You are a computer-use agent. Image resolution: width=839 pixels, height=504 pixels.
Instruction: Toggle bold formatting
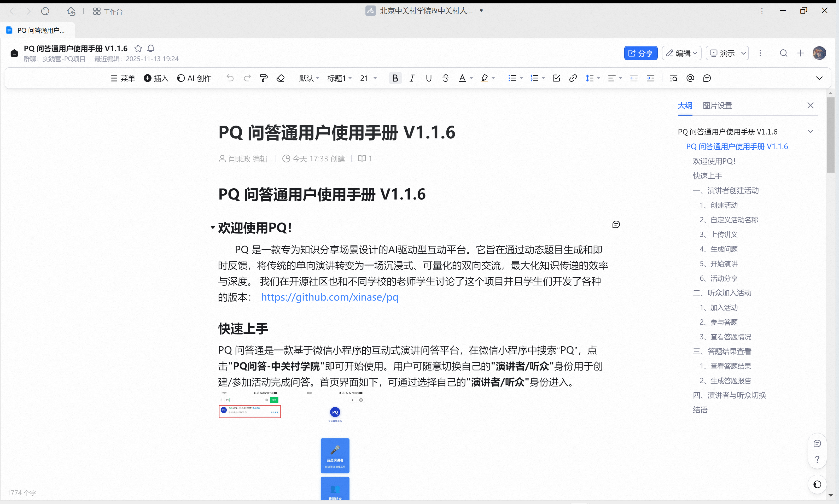(x=395, y=78)
